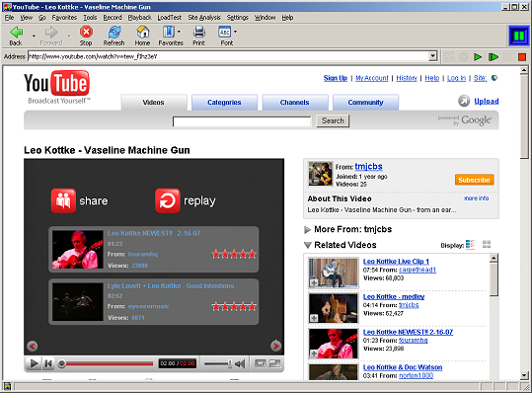Switch related videos to grid display
The width and height of the screenshot is (532, 393).
(x=487, y=244)
